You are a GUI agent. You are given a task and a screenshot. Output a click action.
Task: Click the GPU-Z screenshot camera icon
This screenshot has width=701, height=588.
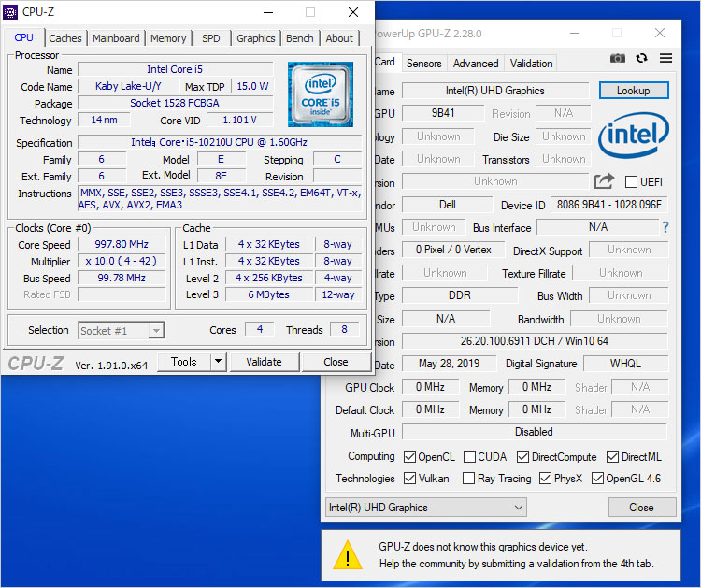point(618,58)
